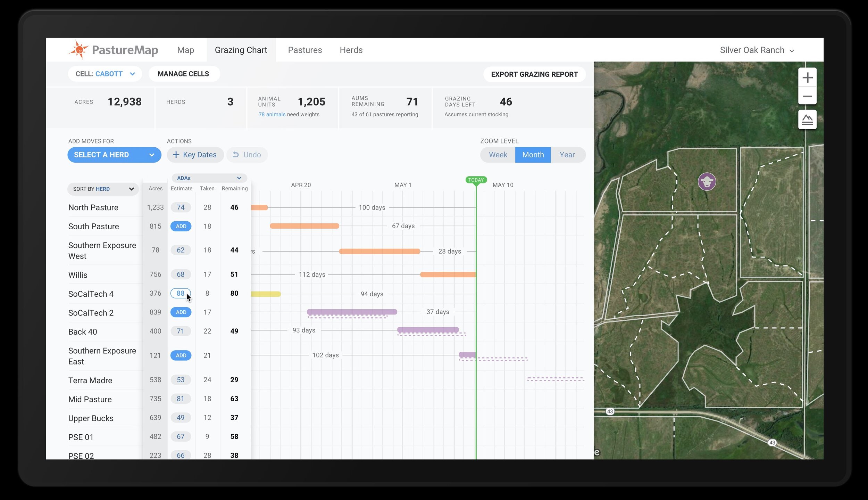This screenshot has height=500, width=868.
Task: Select the North Pasture row name
Action: coord(93,207)
